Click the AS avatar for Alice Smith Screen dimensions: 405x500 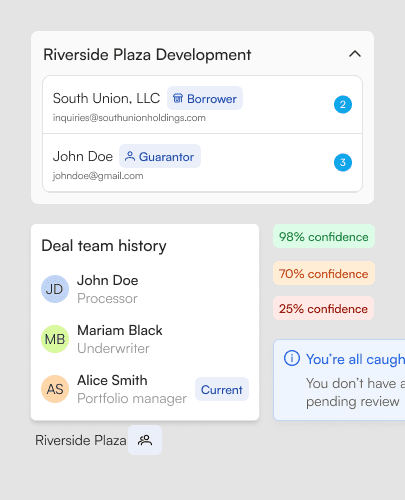[55, 389]
